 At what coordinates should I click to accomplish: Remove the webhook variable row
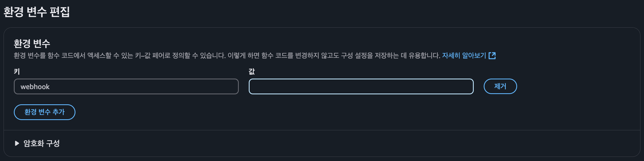tap(500, 86)
